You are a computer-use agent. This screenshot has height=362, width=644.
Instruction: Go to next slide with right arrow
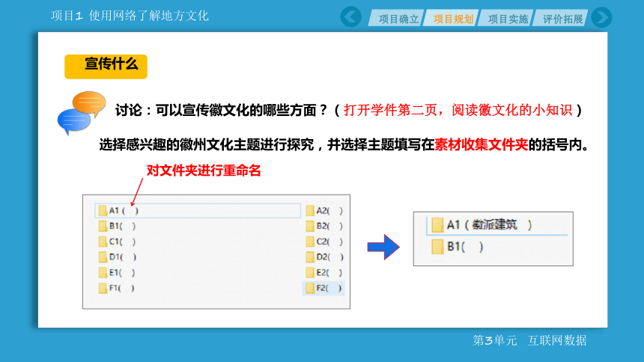[x=602, y=17]
